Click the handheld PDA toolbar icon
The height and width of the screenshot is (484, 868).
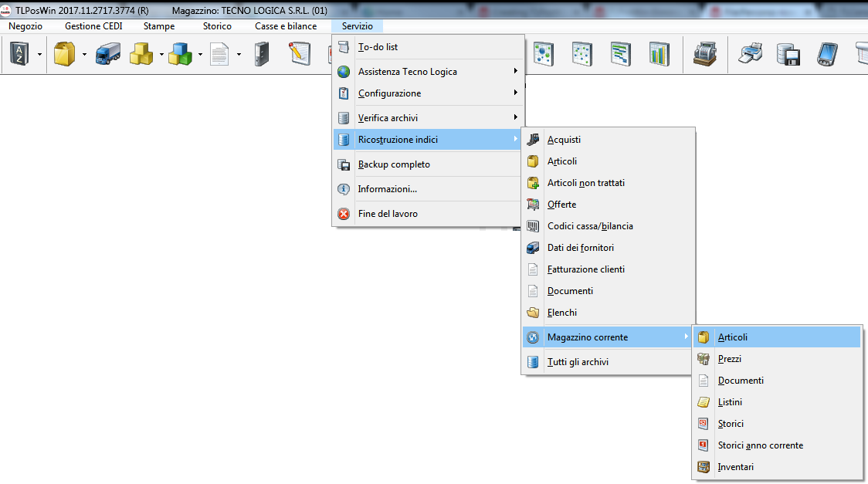coord(828,54)
